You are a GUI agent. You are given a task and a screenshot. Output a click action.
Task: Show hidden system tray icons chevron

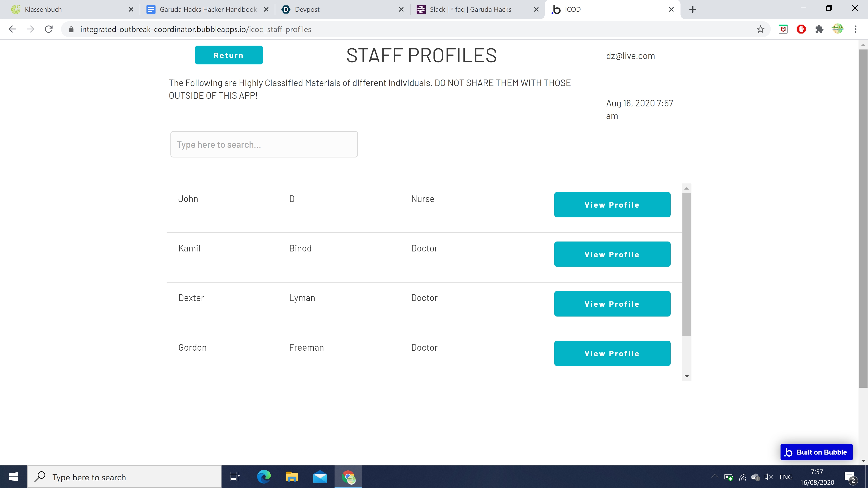coord(714,476)
